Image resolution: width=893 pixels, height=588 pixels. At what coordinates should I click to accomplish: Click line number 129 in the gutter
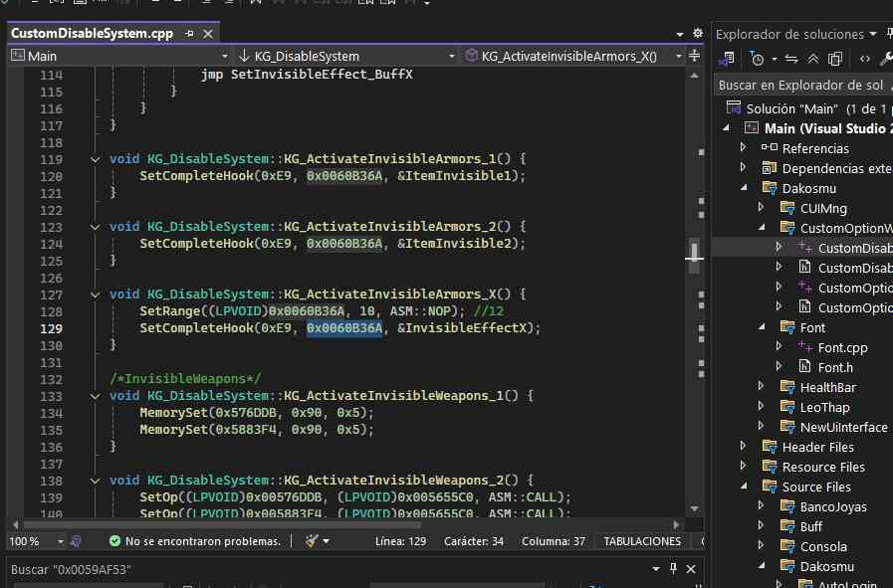pyautogui.click(x=51, y=328)
